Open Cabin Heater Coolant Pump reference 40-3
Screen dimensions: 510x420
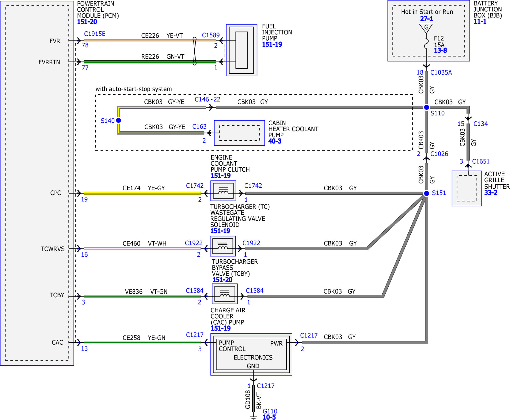pyautogui.click(x=275, y=141)
